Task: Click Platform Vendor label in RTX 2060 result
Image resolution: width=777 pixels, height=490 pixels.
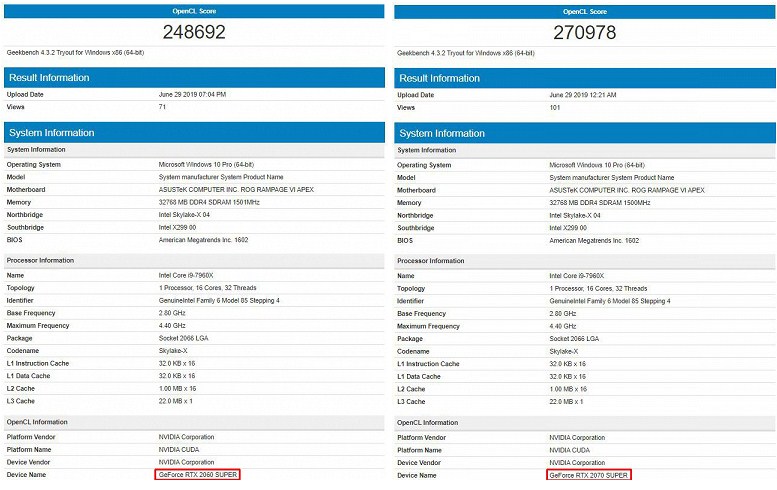Action: (x=31, y=437)
